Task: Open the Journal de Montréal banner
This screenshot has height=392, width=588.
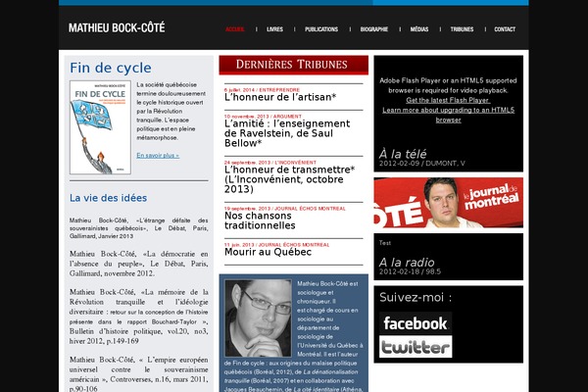Action: [449, 203]
